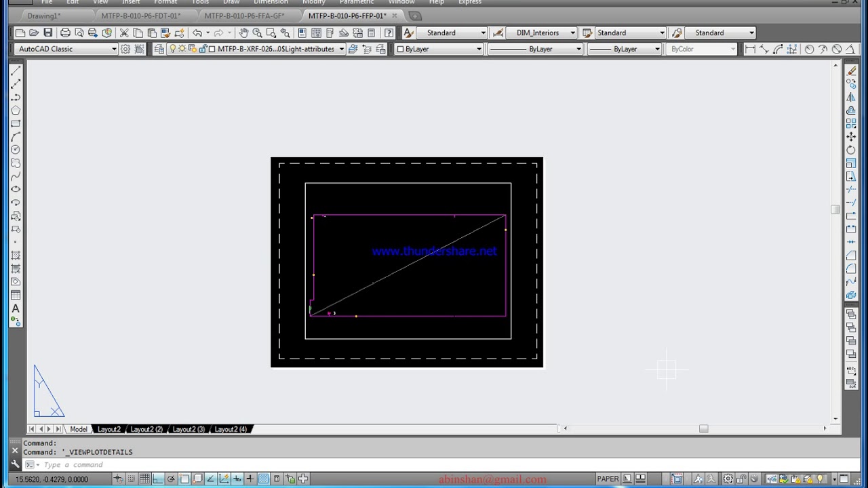Screen dimensions: 868x488
Task: Toggle Polar Tracking in status bar
Action: (171, 479)
